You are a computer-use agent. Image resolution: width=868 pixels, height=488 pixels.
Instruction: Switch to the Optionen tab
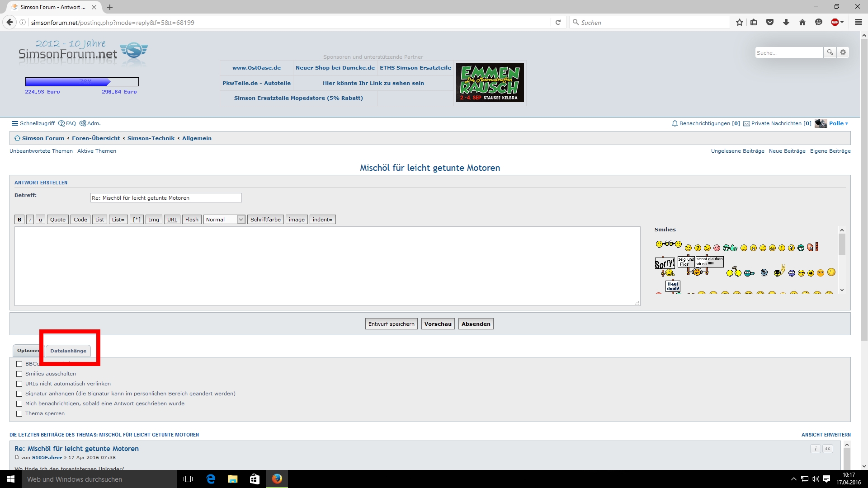tap(28, 350)
